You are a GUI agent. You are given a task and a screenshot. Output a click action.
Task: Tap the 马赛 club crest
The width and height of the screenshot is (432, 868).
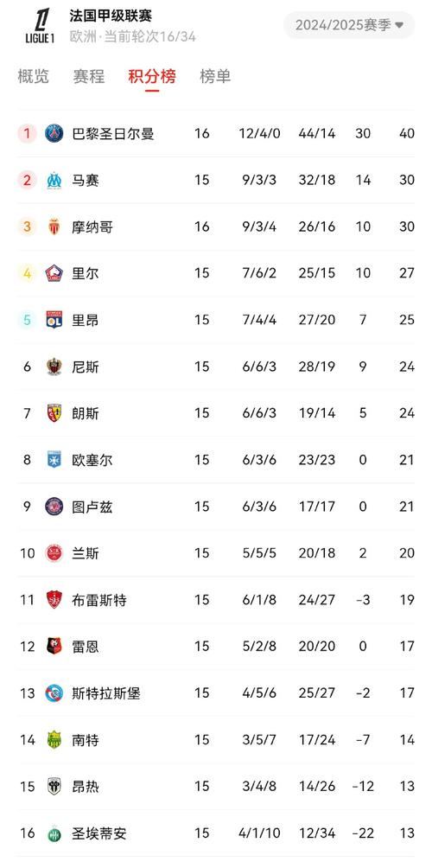54,181
